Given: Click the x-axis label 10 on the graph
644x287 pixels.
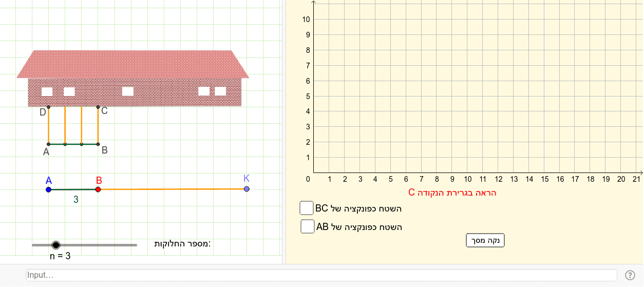Looking at the screenshot, I should pos(467,179).
